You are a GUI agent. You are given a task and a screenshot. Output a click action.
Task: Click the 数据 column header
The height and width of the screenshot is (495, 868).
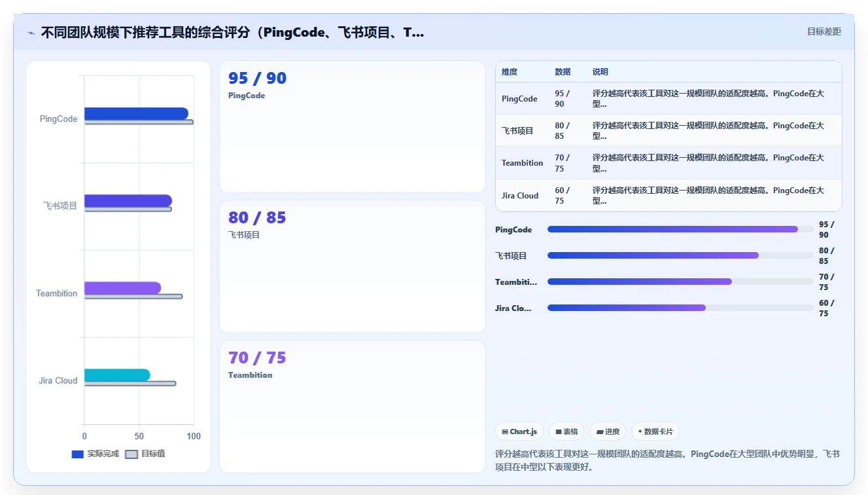click(563, 72)
